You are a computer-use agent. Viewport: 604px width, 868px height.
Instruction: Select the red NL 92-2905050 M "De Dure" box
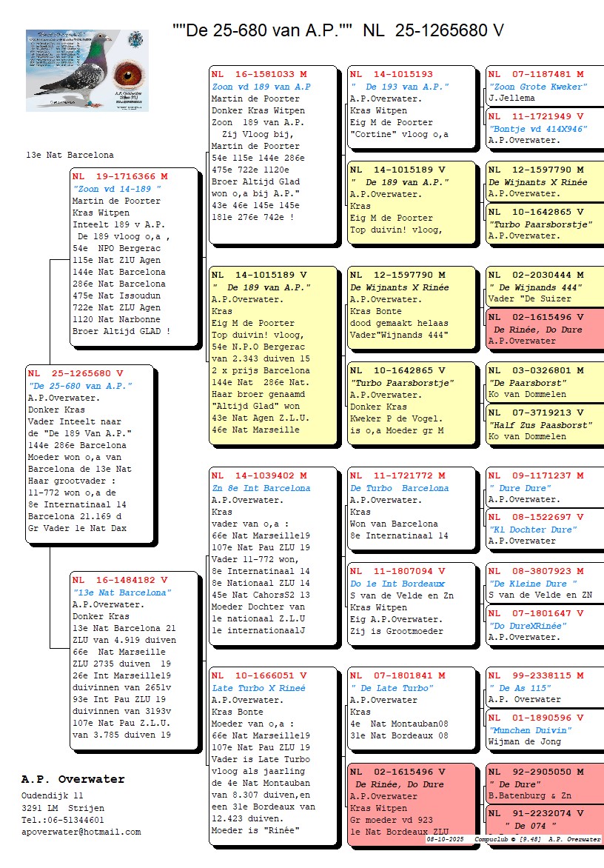[543, 784]
